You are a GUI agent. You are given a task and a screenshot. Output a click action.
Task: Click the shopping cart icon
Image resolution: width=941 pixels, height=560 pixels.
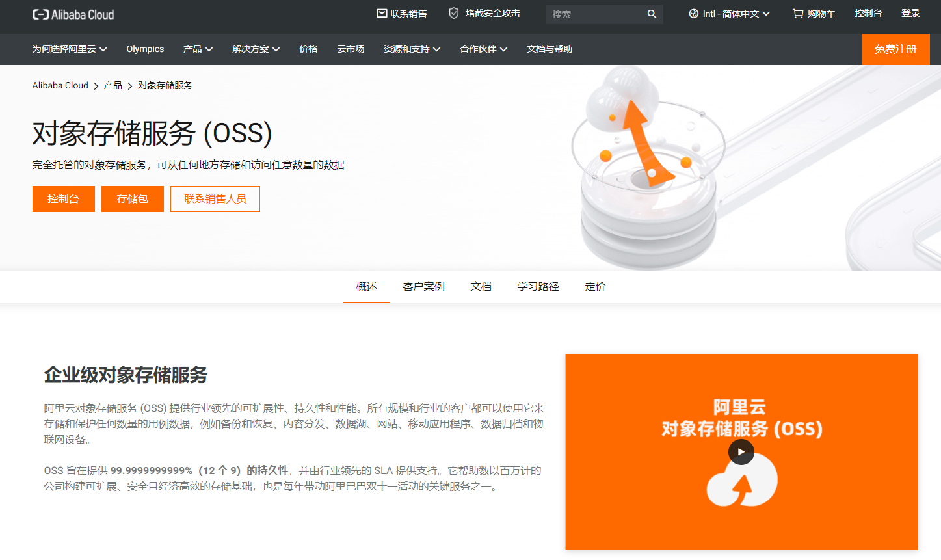tap(798, 14)
